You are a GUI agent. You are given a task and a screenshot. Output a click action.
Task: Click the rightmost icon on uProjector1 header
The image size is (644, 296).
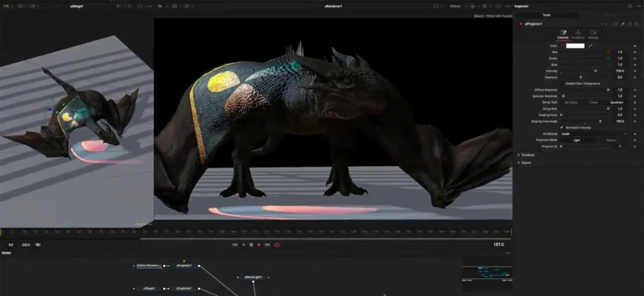point(636,24)
